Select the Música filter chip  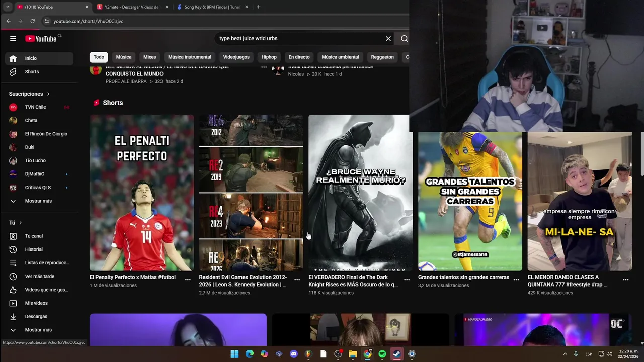tap(124, 57)
